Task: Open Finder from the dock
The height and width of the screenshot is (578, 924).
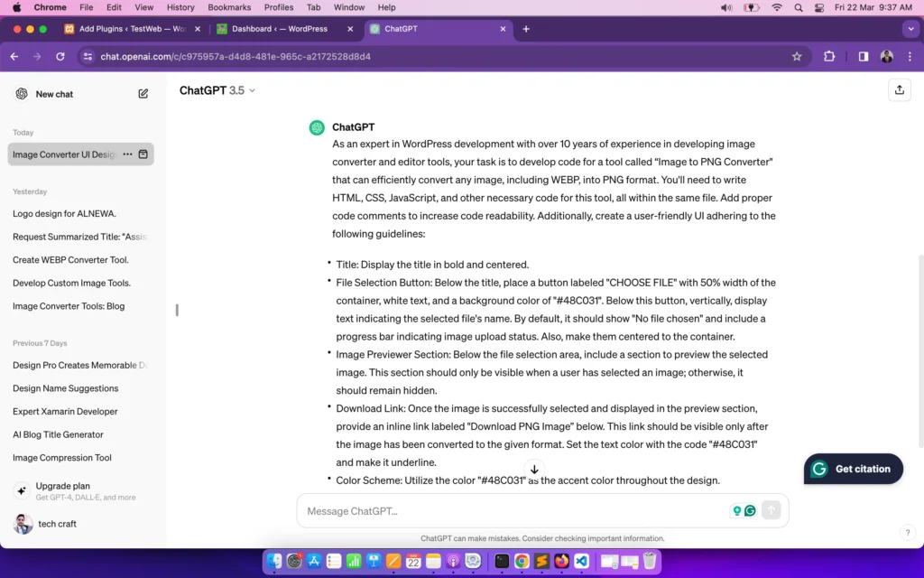Action: pos(274,561)
